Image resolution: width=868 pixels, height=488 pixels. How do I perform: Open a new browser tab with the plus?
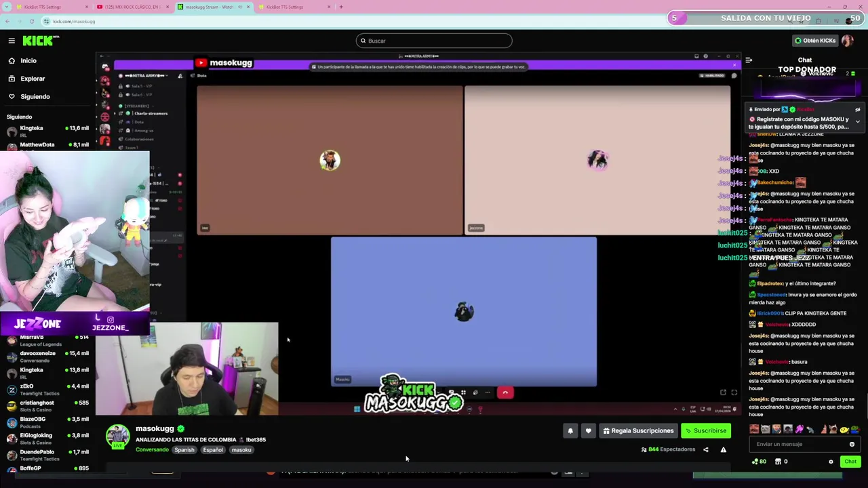pos(341,7)
